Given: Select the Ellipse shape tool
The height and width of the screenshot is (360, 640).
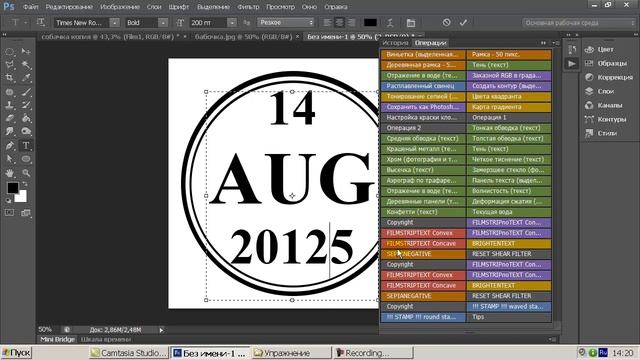Looking at the screenshot, I should pos(26,159).
